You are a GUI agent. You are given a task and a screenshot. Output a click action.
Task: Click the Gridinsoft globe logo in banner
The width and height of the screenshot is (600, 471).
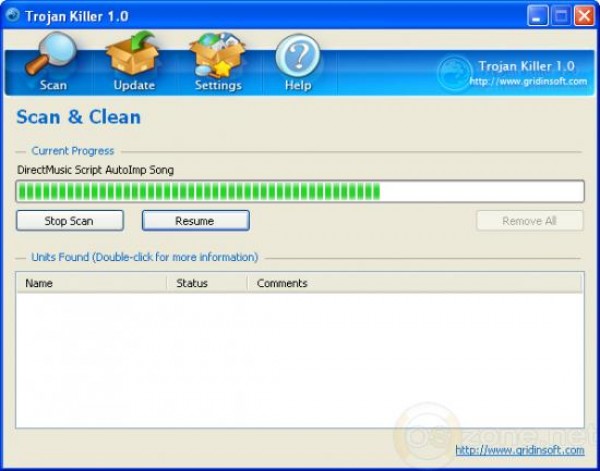[454, 73]
